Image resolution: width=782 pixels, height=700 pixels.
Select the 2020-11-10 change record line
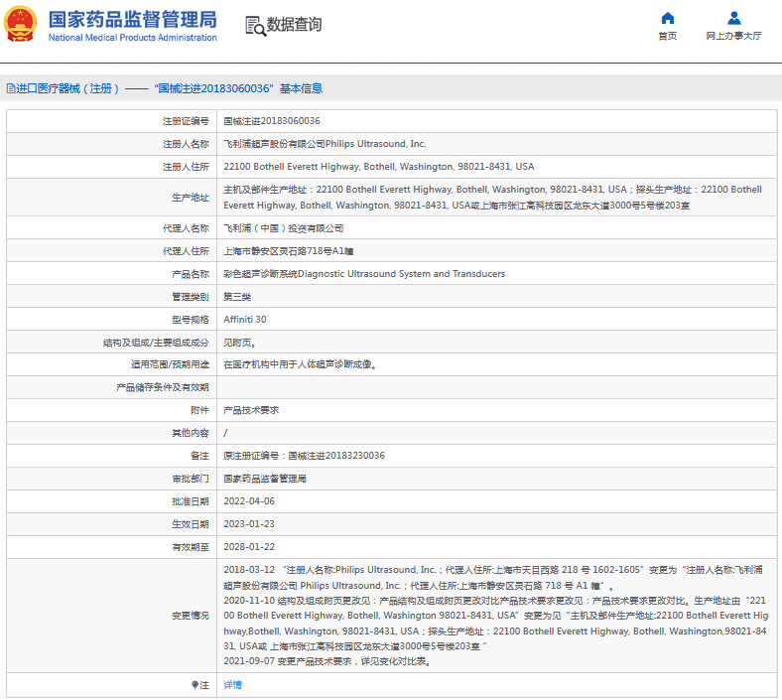(x=495, y=624)
